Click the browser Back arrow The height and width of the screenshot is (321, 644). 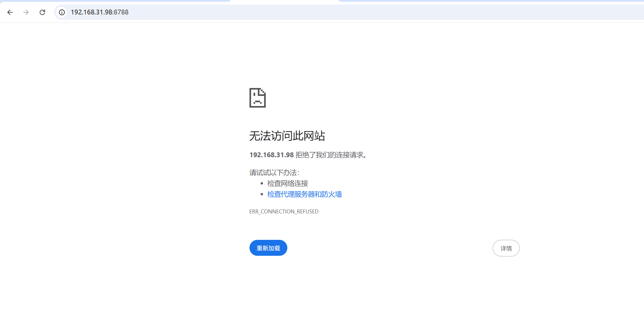pyautogui.click(x=10, y=12)
